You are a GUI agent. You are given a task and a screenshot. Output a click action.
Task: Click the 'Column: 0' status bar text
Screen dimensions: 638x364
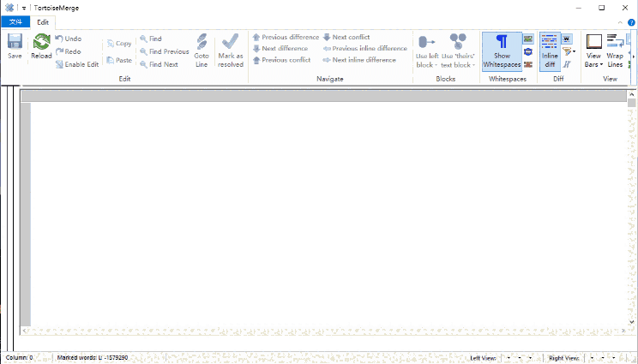tap(19, 358)
